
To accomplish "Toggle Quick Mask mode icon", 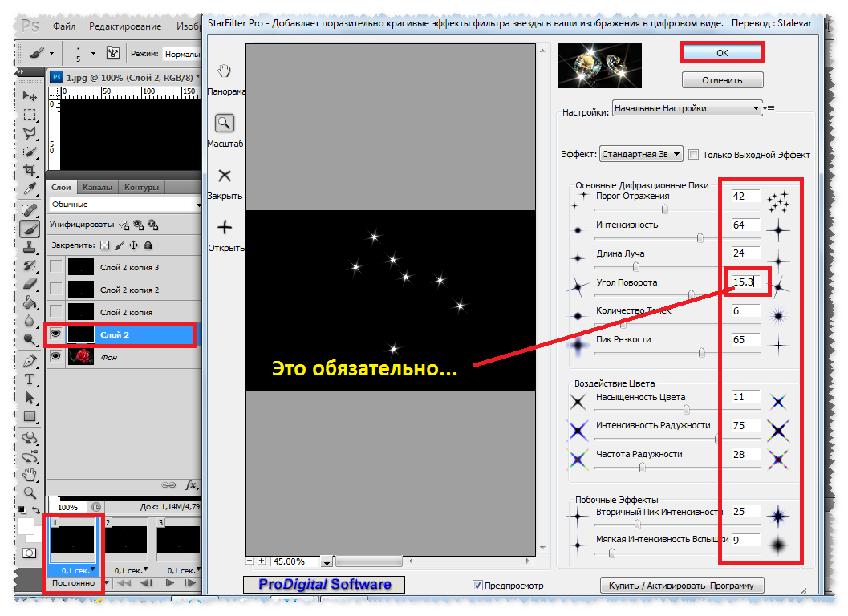I will tap(30, 553).
